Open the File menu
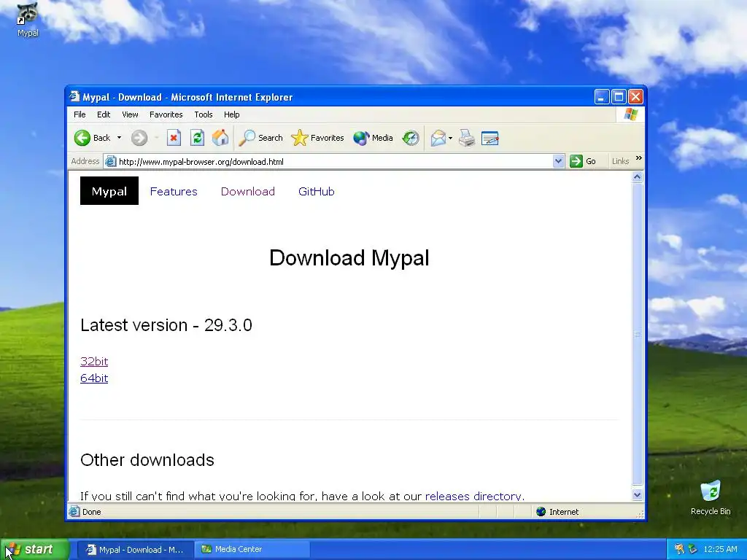This screenshot has height=560, width=747. (80, 114)
